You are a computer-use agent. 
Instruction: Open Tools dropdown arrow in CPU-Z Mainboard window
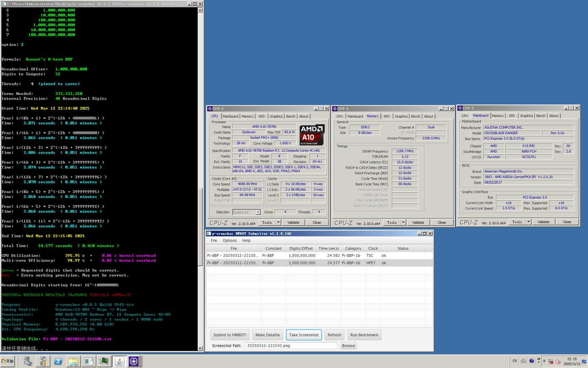[x=528, y=222]
